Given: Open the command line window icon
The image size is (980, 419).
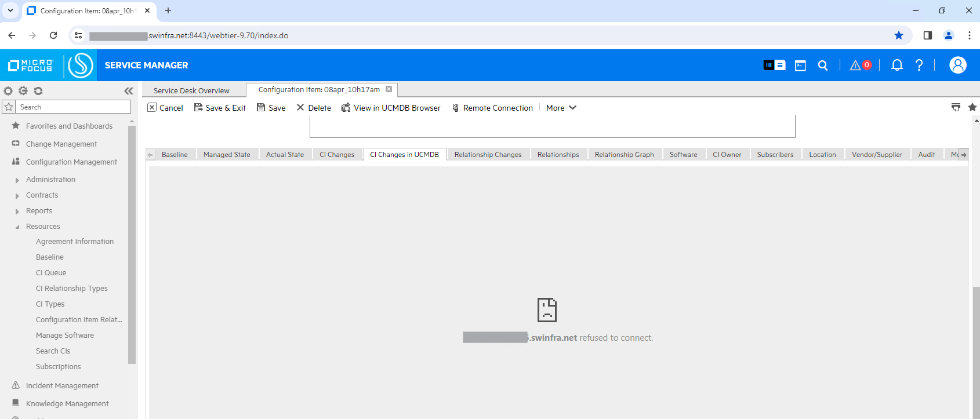Looking at the screenshot, I should click(x=800, y=65).
